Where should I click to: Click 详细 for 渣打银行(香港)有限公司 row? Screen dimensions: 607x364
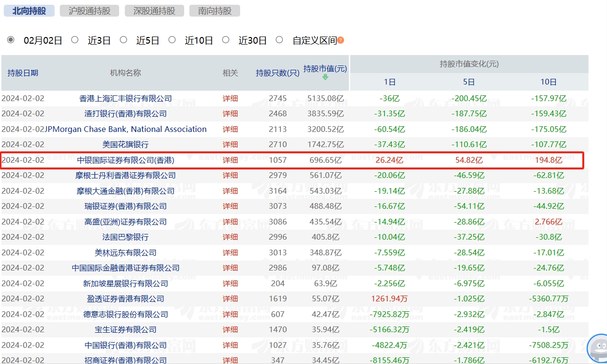coord(230,113)
